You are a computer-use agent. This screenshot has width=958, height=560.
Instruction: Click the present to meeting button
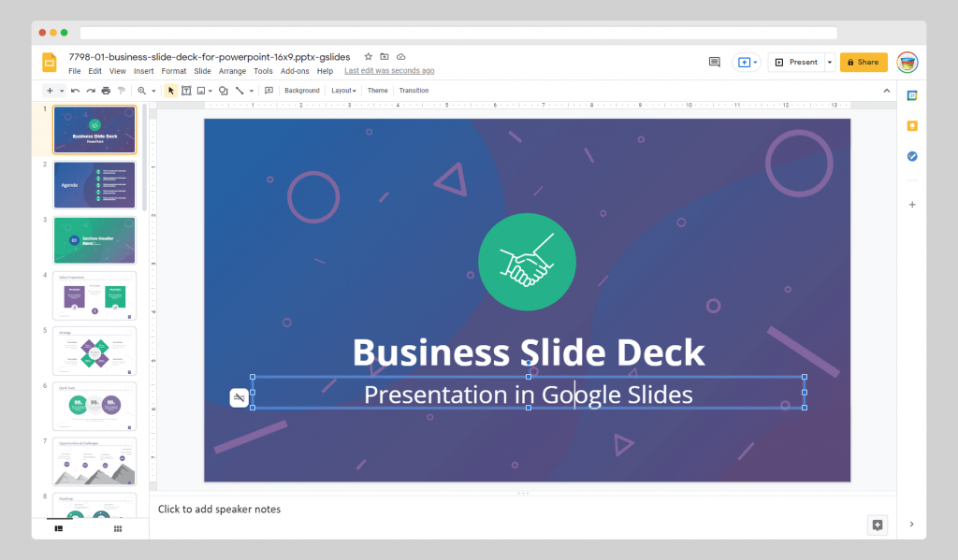pos(747,63)
